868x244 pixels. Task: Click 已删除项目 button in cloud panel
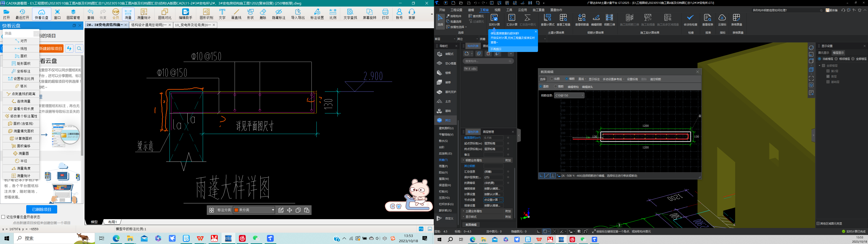click(x=42, y=209)
